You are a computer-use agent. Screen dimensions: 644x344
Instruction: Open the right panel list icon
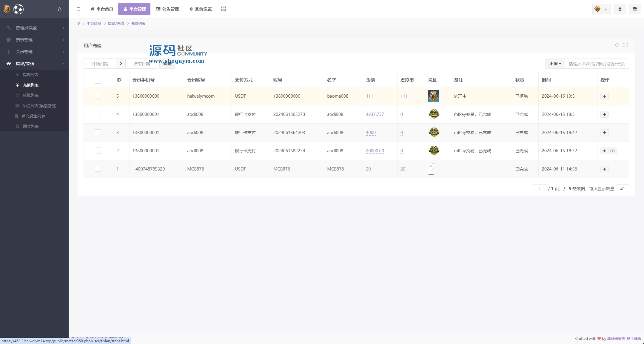[635, 9]
